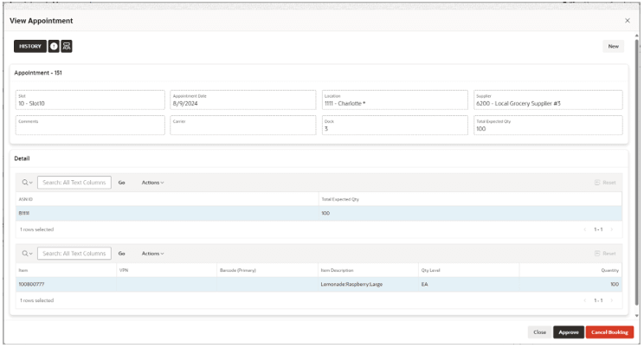Viewport: 644px width, 348px height.
Task: Click the Supplier field Local Grocery Supplier #3
Action: [548, 100]
